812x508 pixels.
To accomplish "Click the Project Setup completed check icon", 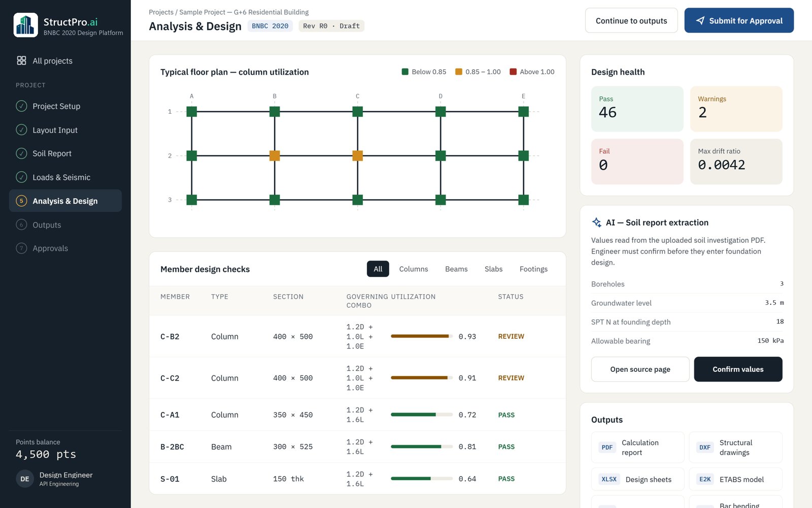I will 21,106.
